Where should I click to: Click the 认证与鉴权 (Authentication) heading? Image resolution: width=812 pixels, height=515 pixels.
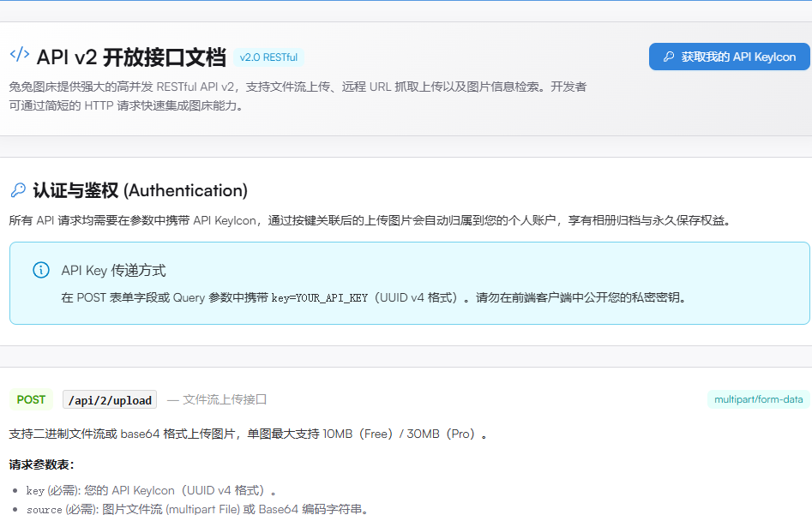141,190
